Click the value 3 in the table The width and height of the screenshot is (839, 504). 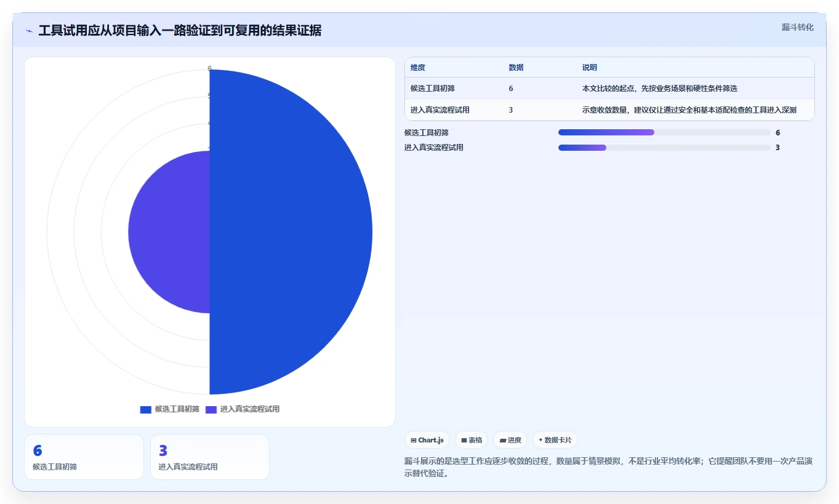(511, 110)
